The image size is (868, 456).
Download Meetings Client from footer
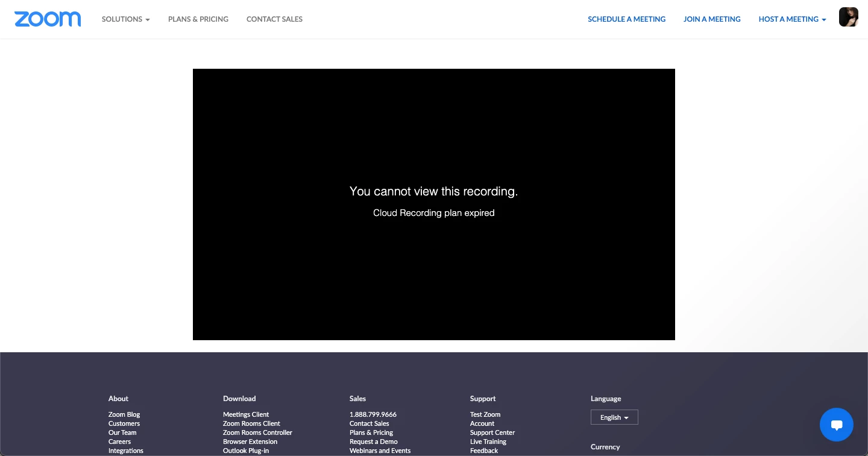click(246, 414)
